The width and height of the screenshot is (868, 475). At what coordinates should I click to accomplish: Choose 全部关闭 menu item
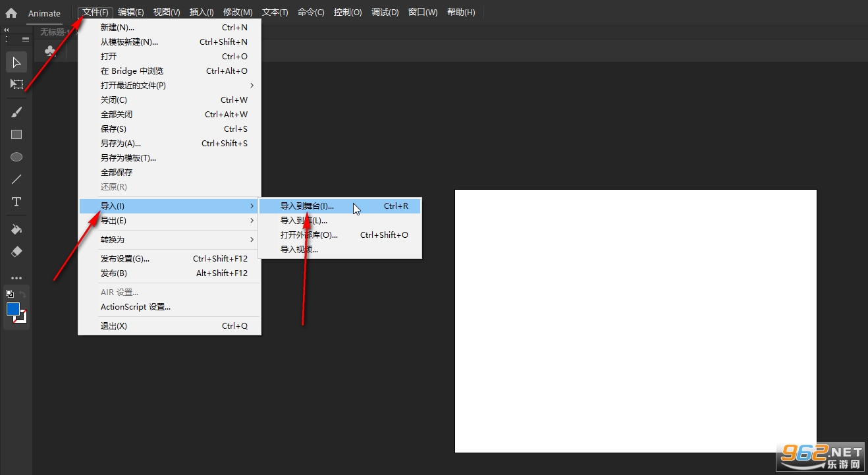(170, 115)
